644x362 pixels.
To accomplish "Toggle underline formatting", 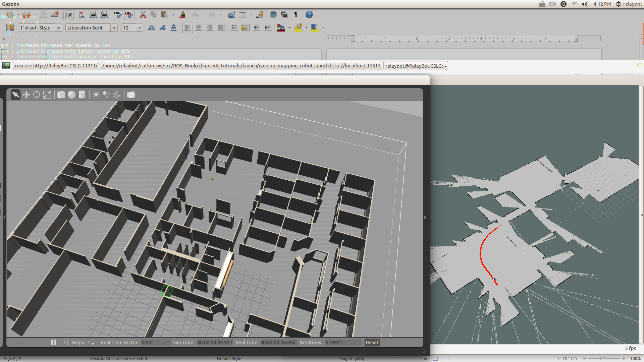I will tap(173, 27).
